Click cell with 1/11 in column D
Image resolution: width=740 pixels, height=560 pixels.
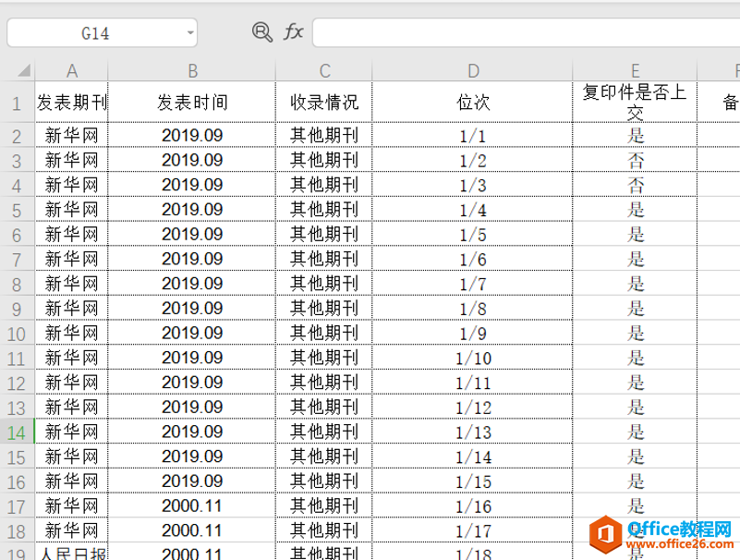[473, 383]
